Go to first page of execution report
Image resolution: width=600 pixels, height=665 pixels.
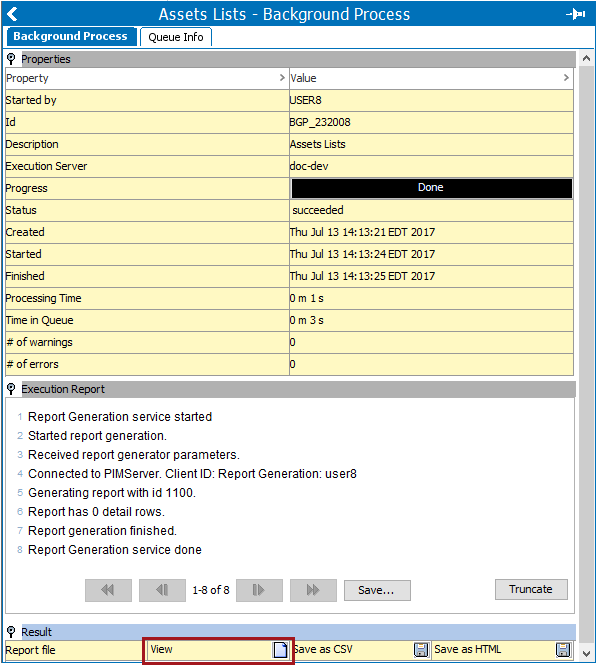tap(108, 590)
